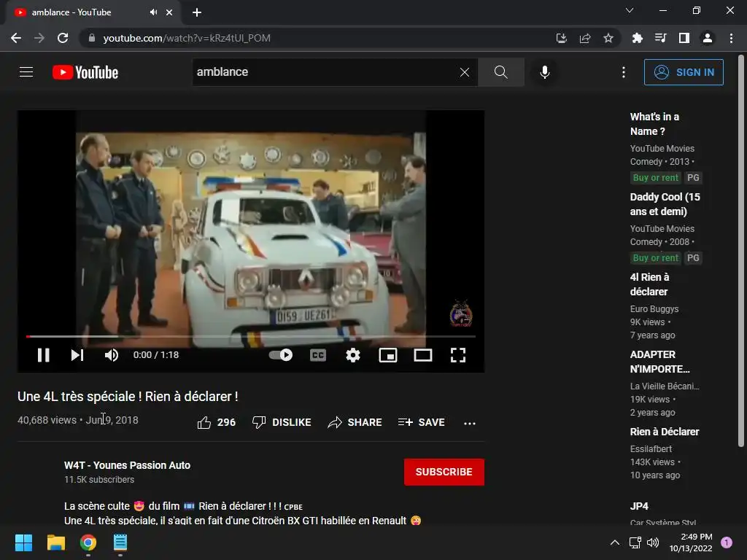The width and height of the screenshot is (747, 560).
Task: Click SHARE below the video
Action: coord(355,422)
